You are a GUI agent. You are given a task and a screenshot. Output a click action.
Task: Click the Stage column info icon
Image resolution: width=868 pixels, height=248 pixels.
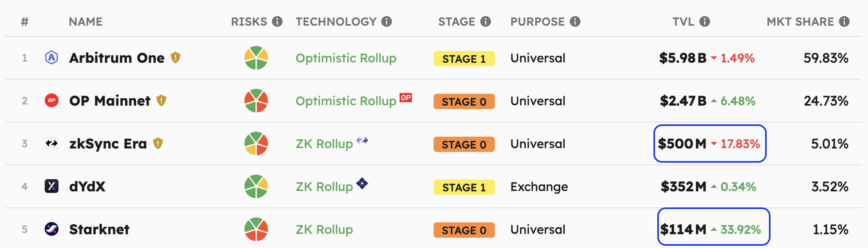pos(486,21)
